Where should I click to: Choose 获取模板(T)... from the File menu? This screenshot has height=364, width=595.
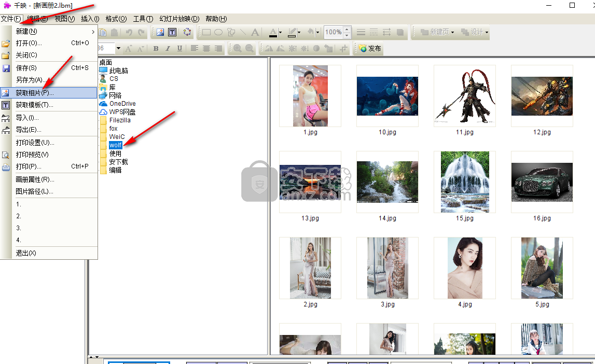pyautogui.click(x=49, y=105)
